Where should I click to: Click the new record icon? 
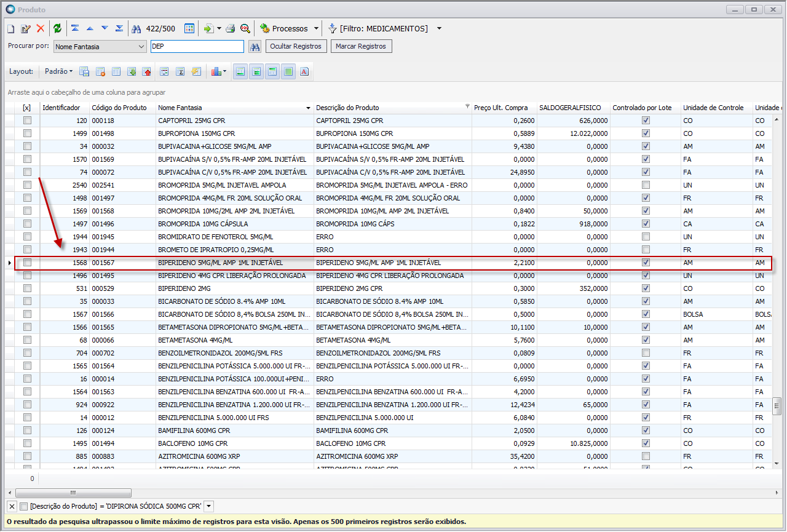point(10,28)
